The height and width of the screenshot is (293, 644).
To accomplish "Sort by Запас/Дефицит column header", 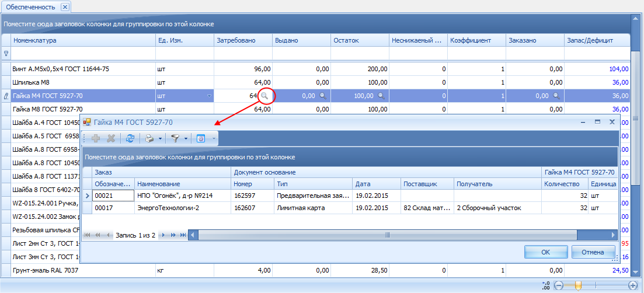I will (x=597, y=41).
